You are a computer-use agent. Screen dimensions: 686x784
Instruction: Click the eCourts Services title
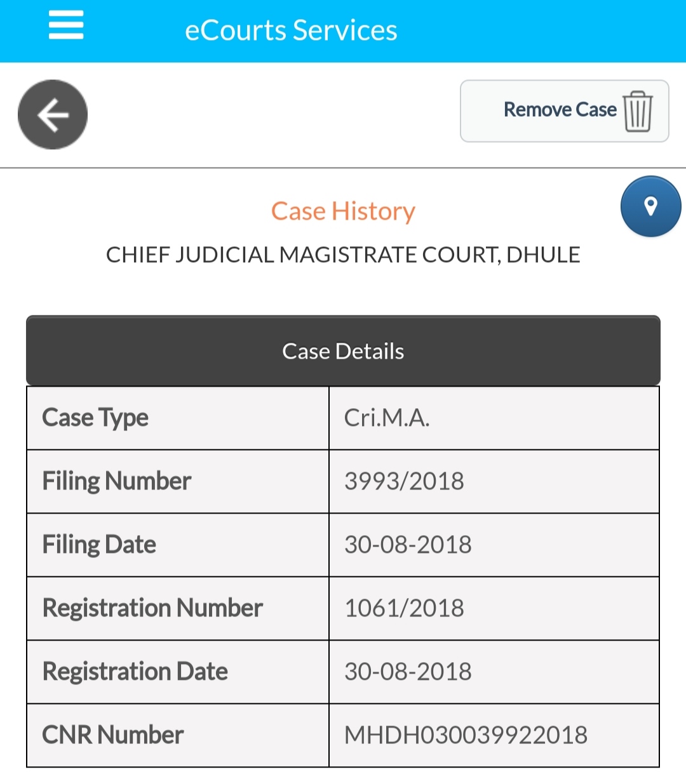[x=291, y=30]
